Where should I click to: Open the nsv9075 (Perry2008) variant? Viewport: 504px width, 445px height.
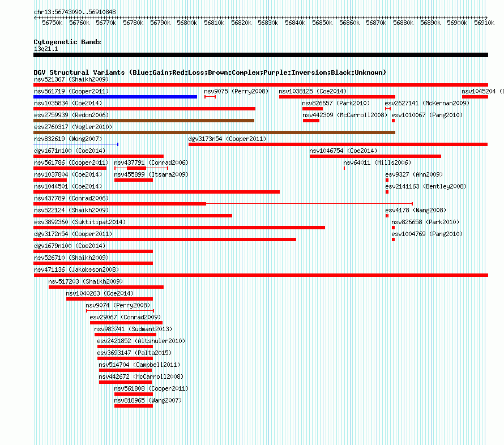pos(236,91)
